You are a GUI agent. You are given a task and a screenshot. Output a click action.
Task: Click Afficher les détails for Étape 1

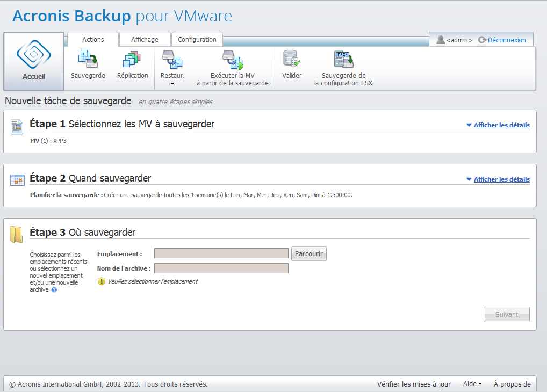502,125
